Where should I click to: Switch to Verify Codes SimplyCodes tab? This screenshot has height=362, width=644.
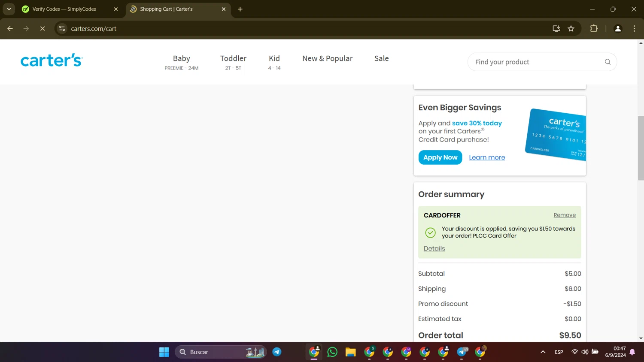(64, 9)
